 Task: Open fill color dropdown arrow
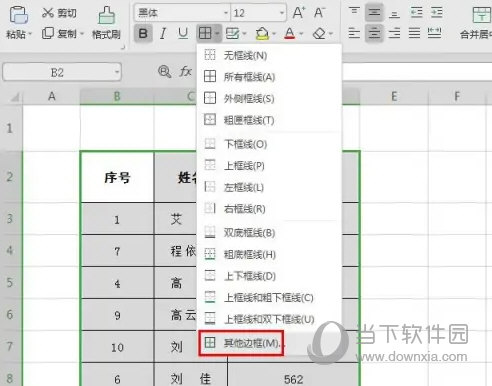(274, 34)
